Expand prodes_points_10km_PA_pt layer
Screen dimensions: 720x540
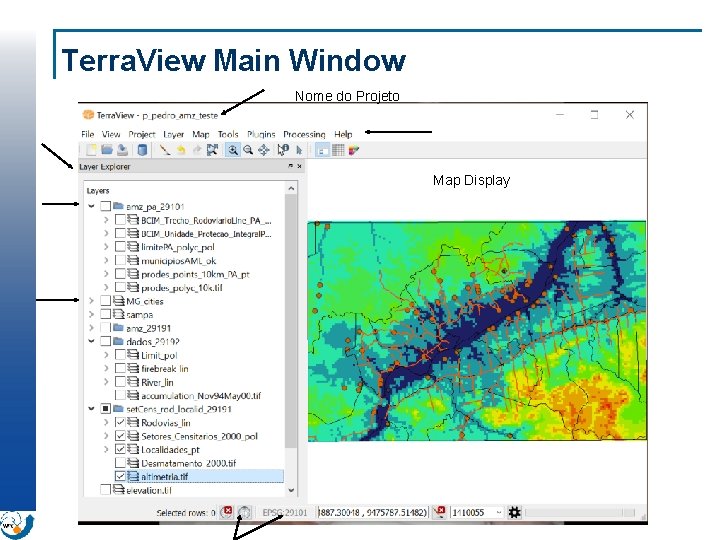point(106,274)
